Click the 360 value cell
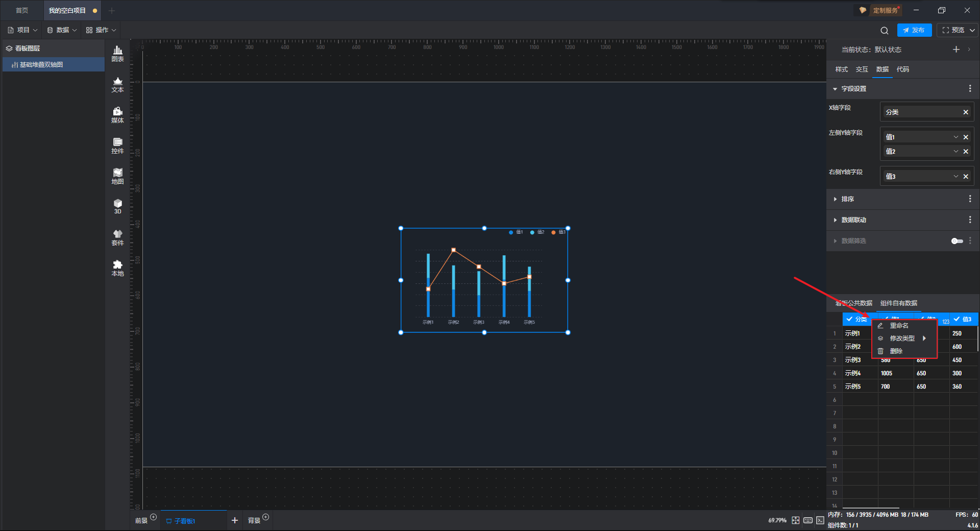Image resolution: width=980 pixels, height=531 pixels. 964,387
